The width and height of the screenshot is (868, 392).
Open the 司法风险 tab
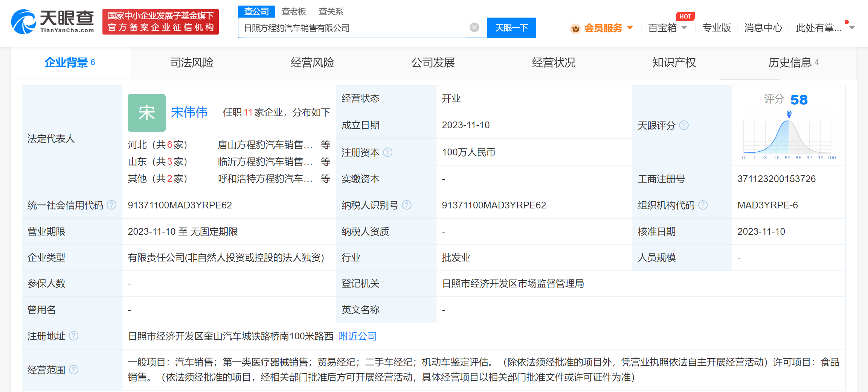coord(192,62)
